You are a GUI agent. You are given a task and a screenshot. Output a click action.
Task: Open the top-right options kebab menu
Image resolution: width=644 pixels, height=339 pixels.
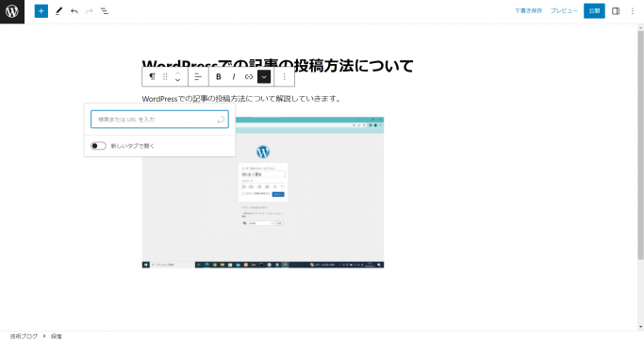click(x=633, y=11)
